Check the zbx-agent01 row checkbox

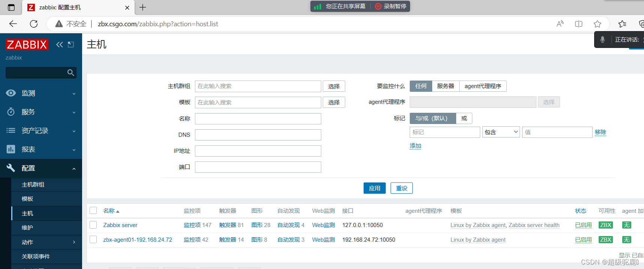(93, 239)
